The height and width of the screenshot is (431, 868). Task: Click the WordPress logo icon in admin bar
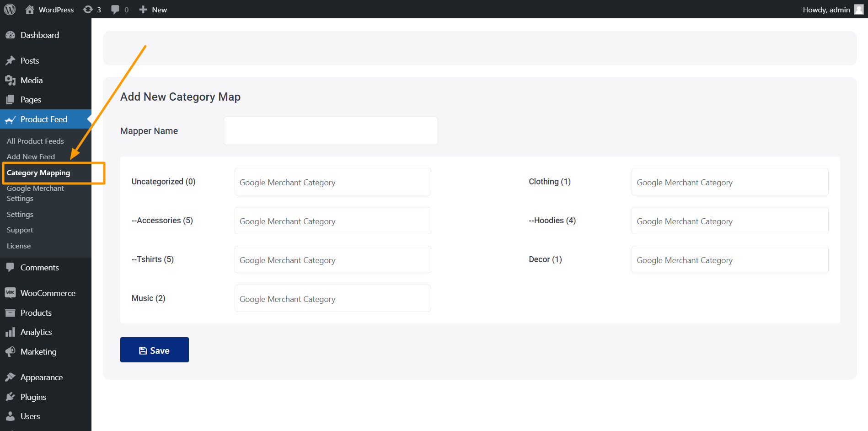[x=10, y=9]
